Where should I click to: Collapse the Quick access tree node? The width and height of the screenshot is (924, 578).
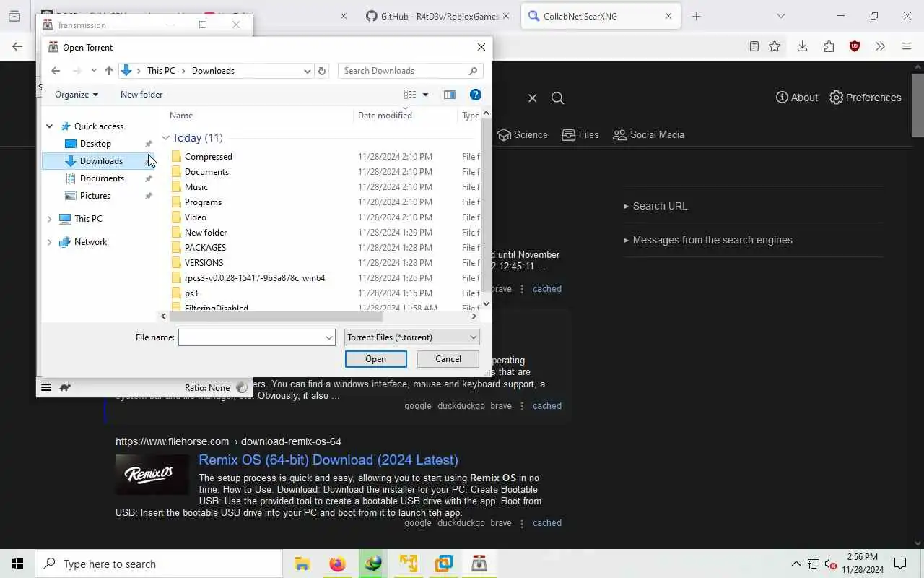click(49, 126)
